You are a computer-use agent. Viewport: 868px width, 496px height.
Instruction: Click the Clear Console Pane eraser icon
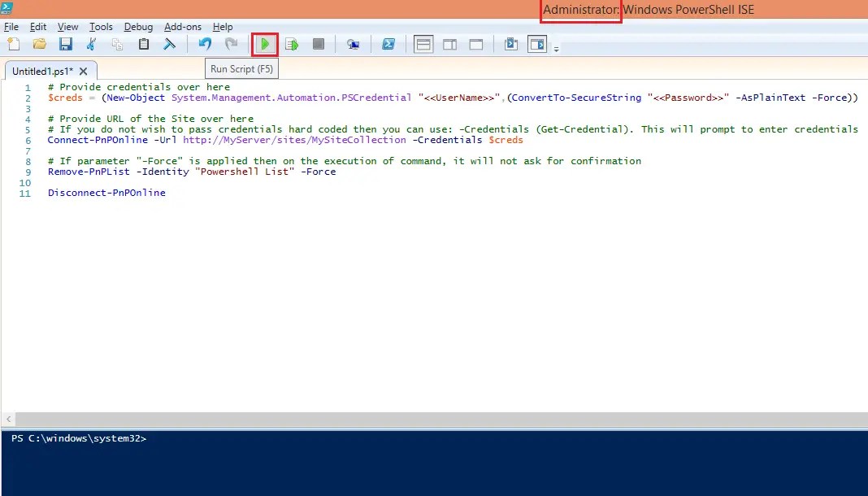click(168, 44)
